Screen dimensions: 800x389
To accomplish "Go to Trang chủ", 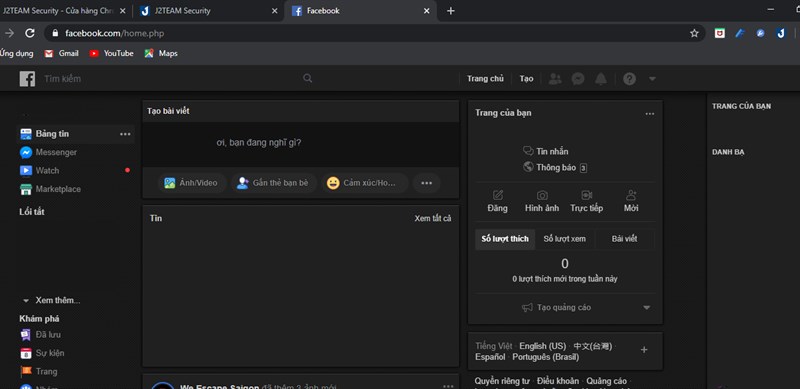I will (x=485, y=79).
